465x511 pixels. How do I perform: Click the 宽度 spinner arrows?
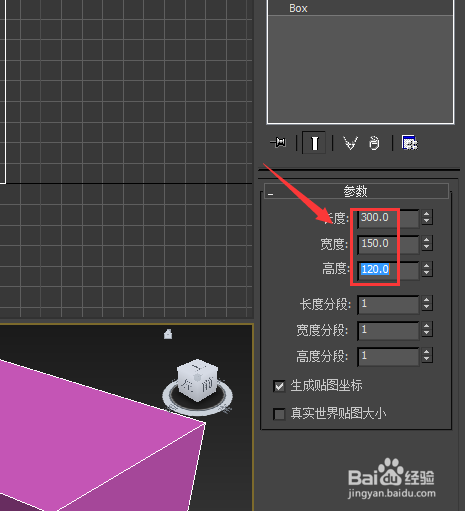pyautogui.click(x=427, y=243)
